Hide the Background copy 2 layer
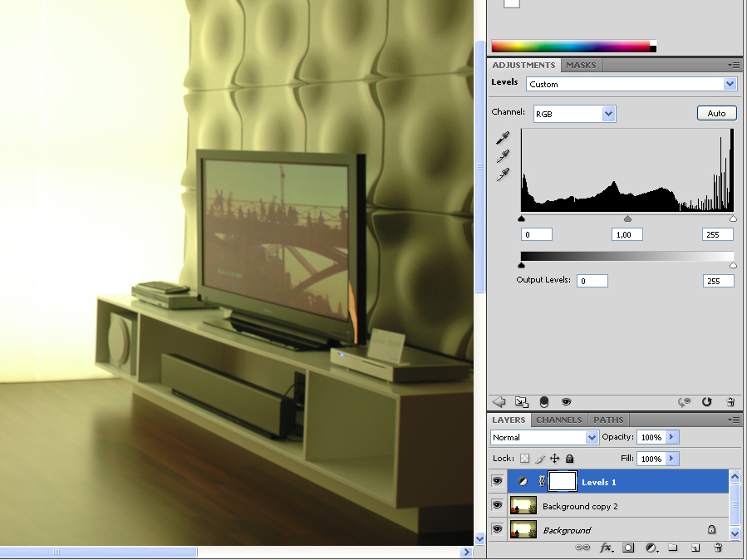Image resolution: width=747 pixels, height=560 pixels. (498, 505)
